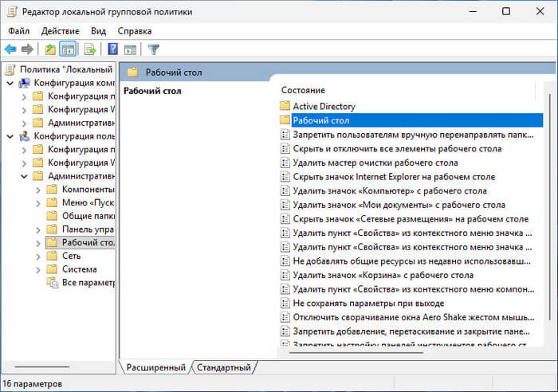Toggle the Show/Hide console tree icon
Viewport: 558px width, 392px height.
(x=68, y=49)
